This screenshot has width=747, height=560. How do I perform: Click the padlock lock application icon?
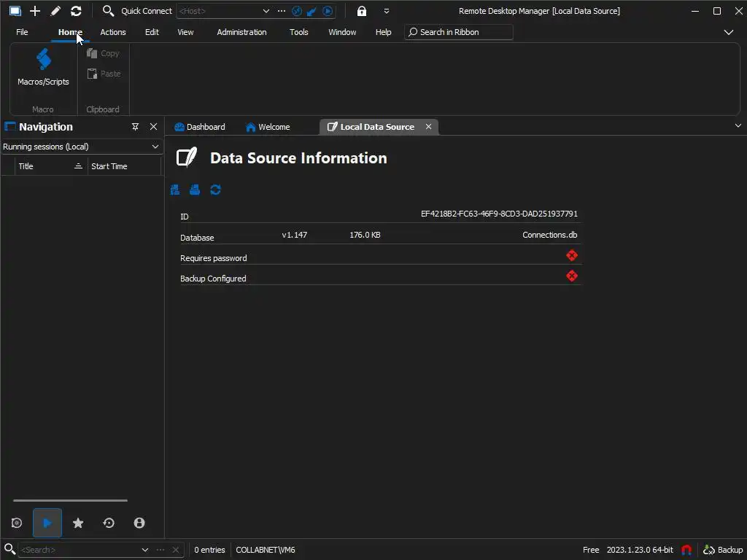[362, 11]
